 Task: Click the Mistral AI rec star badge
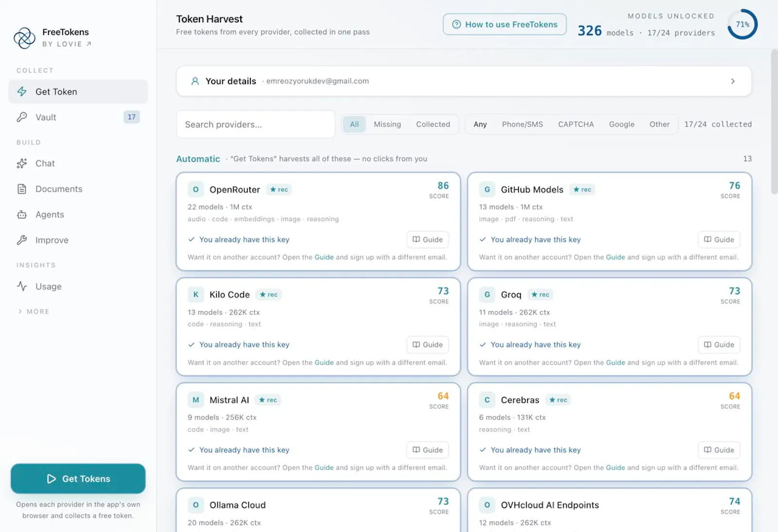[268, 400]
